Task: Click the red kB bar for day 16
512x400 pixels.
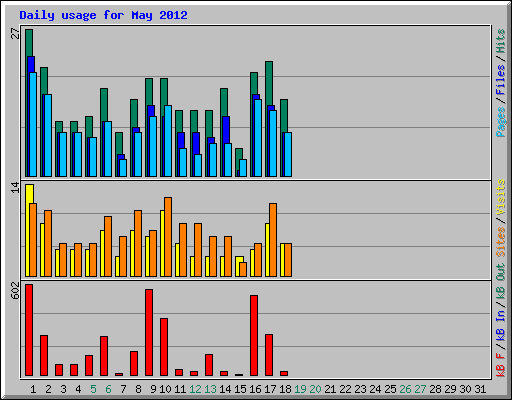Action: coord(254,336)
